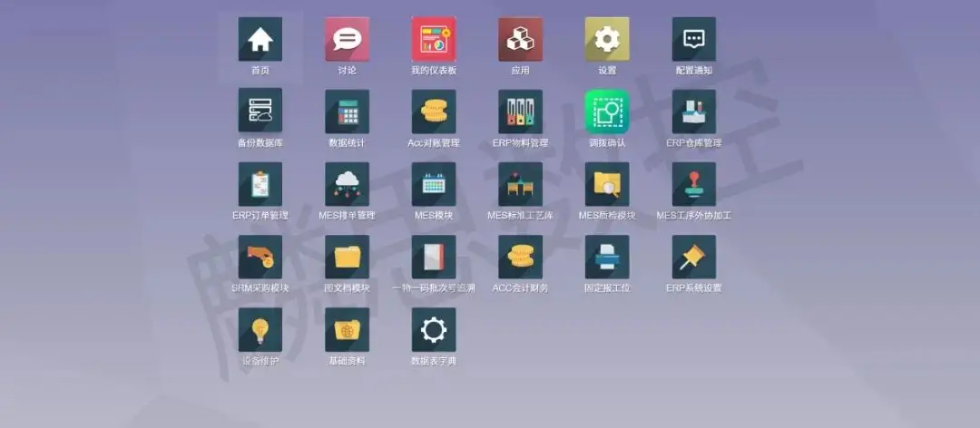
Task: Open Acc对账管理 coins icon
Action: [434, 112]
